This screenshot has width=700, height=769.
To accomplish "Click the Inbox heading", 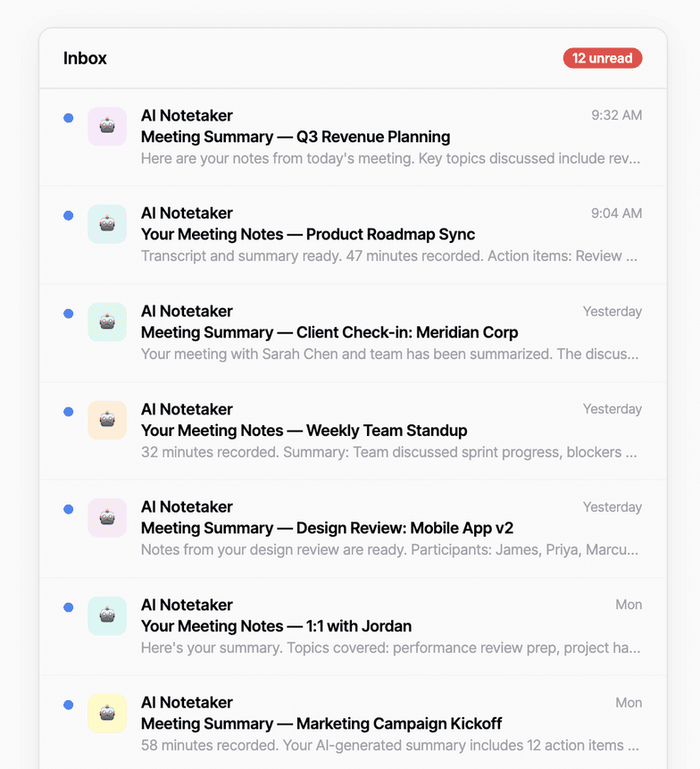I will [x=85, y=58].
